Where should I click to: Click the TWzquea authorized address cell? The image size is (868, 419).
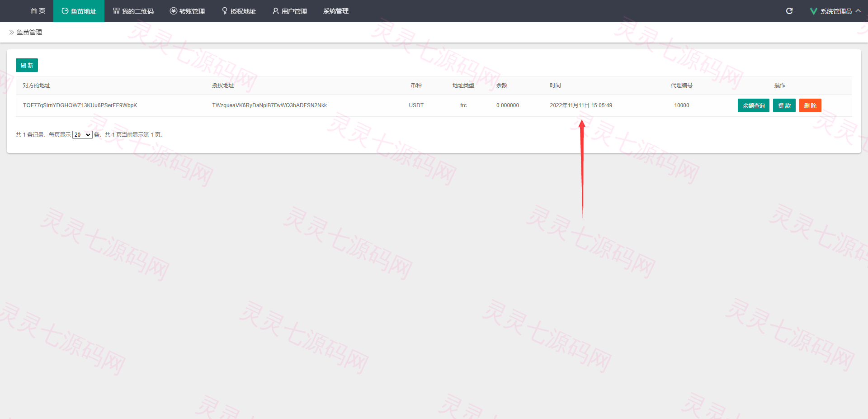(x=269, y=105)
